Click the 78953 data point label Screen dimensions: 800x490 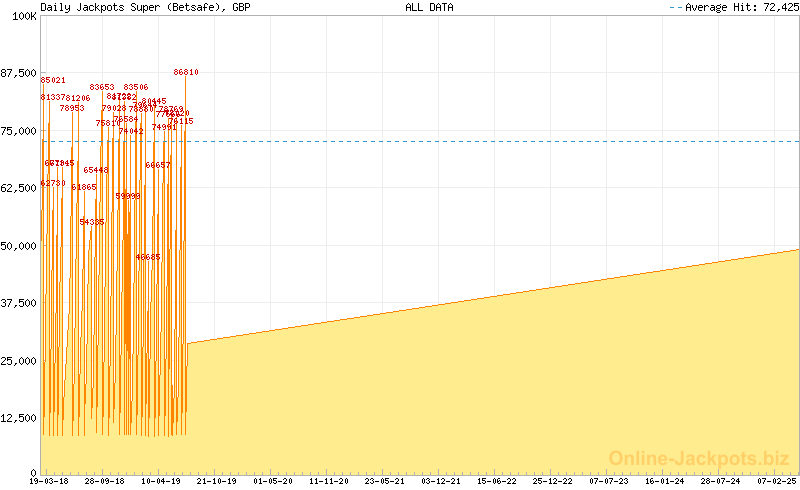[x=72, y=108]
